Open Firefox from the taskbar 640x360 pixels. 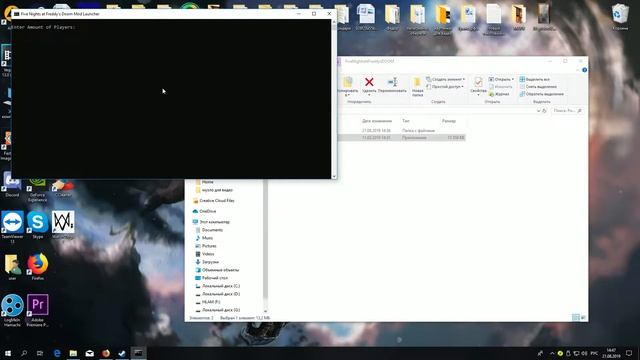point(106,353)
